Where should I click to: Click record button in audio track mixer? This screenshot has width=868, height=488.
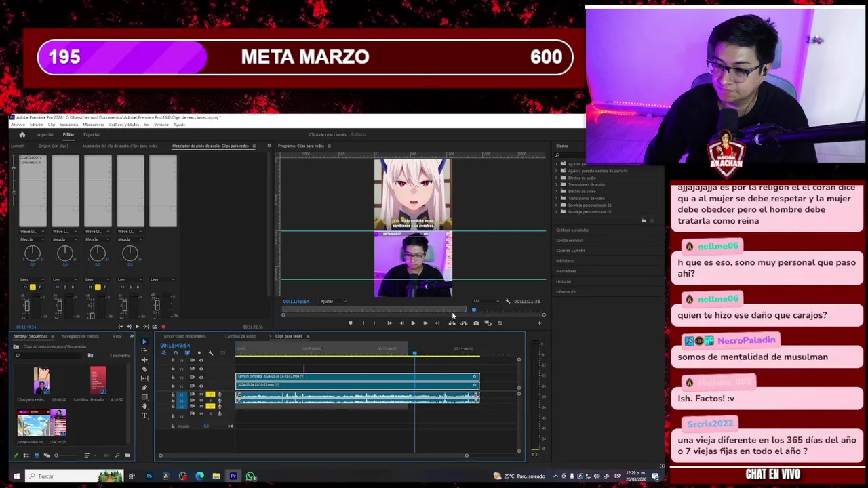coord(163,327)
